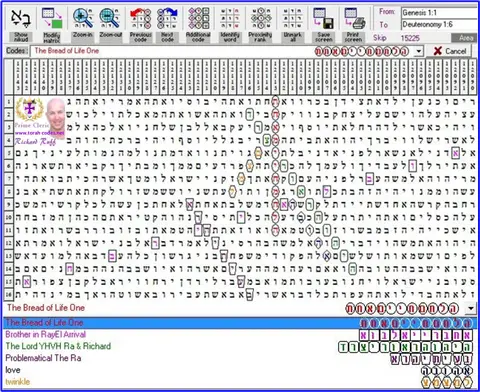Select the Brother in RayEl Arrival code

point(240,335)
